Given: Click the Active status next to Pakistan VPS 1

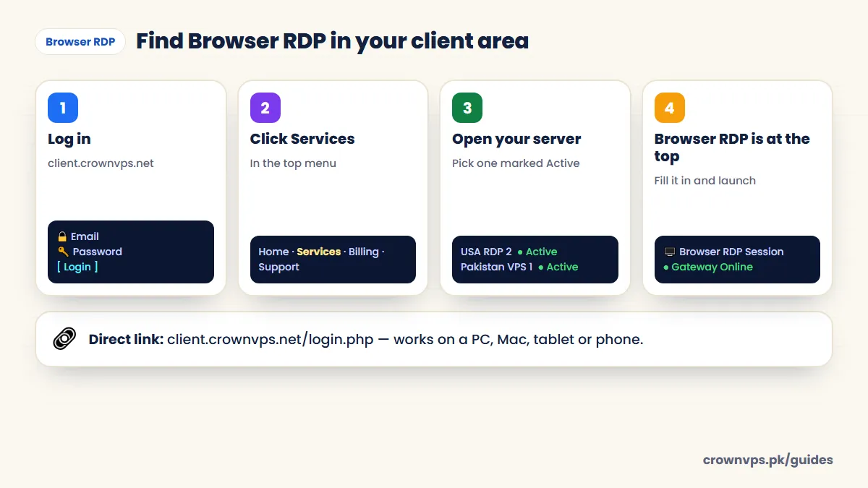Looking at the screenshot, I should tap(558, 267).
